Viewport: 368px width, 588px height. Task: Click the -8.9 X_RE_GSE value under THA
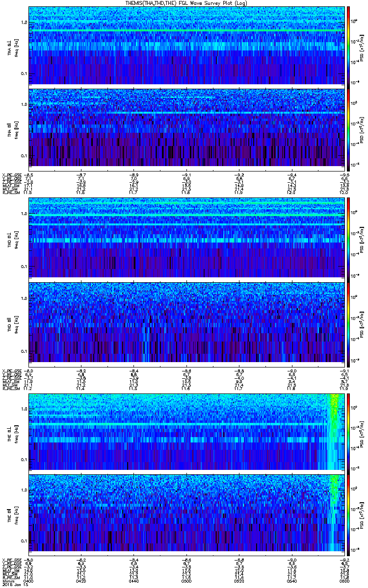[133, 174]
